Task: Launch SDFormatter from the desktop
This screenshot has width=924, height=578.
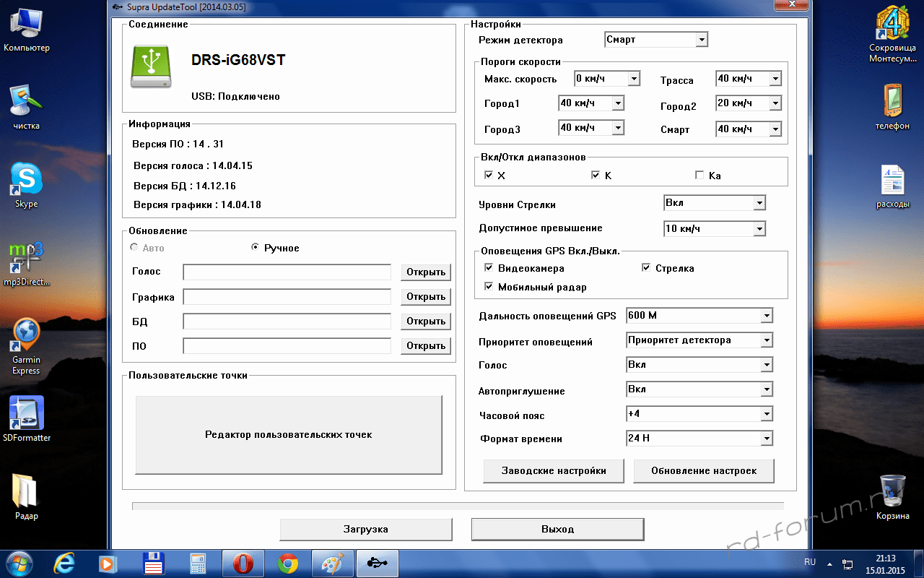Action: pyautogui.click(x=26, y=413)
